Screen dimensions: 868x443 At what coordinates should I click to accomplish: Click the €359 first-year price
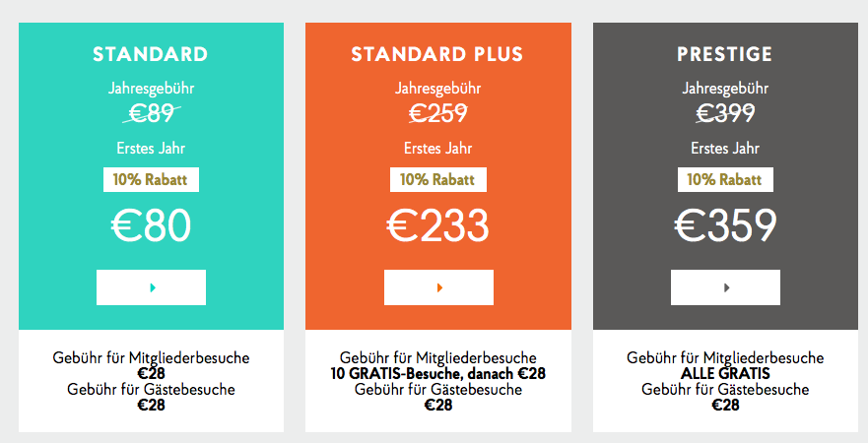[x=725, y=225]
